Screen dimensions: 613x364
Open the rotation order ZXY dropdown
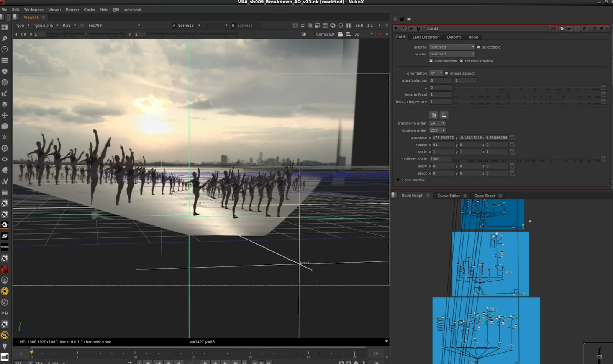[437, 131]
